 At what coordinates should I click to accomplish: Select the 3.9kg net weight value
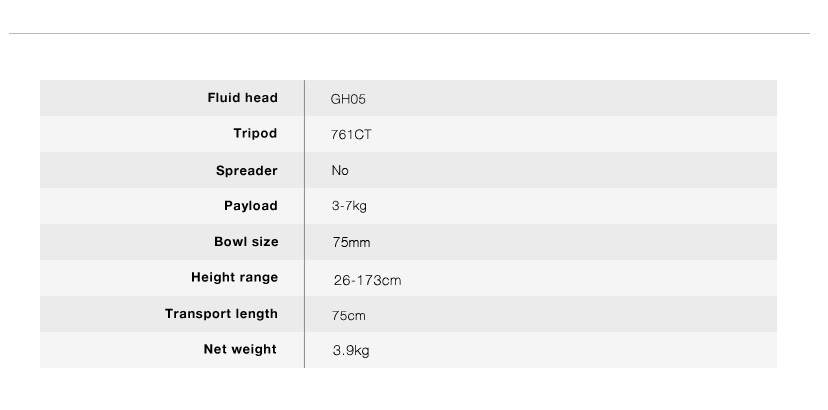coord(351,351)
